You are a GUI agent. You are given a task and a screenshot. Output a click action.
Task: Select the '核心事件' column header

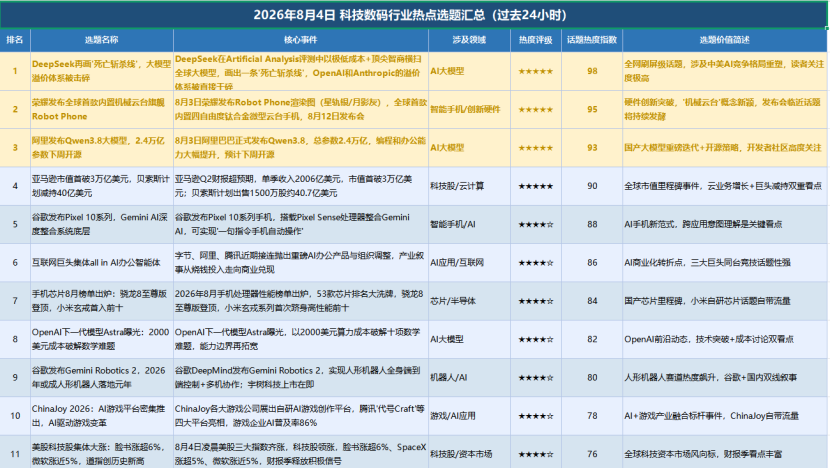point(301,40)
